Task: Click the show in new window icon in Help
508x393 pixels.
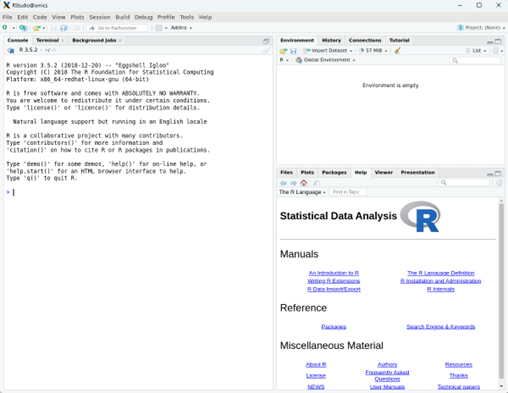Action: click(316, 183)
